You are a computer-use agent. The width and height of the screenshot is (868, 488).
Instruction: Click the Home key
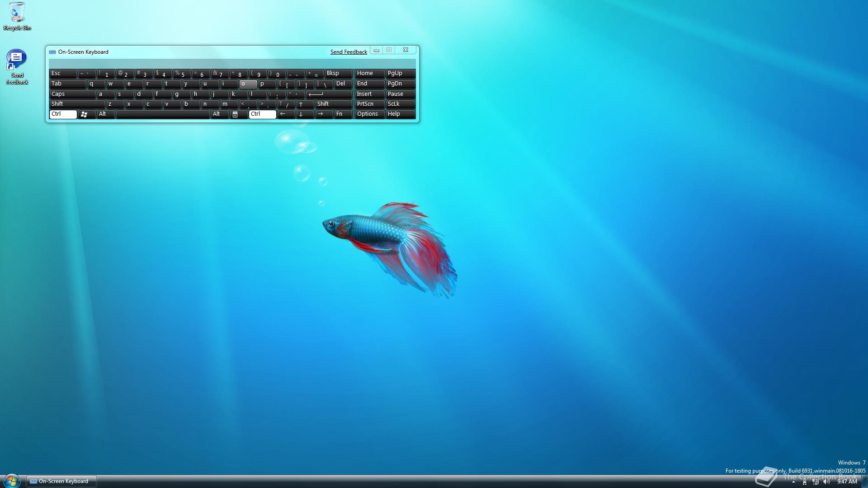[x=369, y=74]
